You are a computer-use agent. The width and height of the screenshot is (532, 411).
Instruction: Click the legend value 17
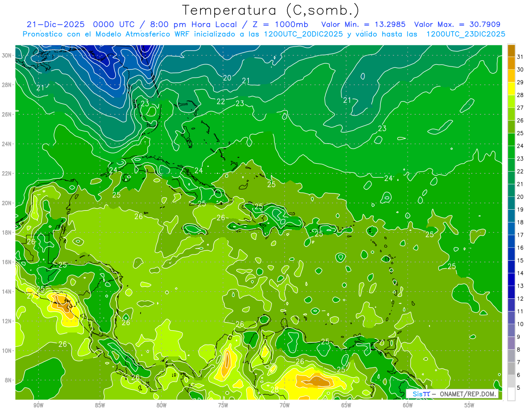[520, 235]
